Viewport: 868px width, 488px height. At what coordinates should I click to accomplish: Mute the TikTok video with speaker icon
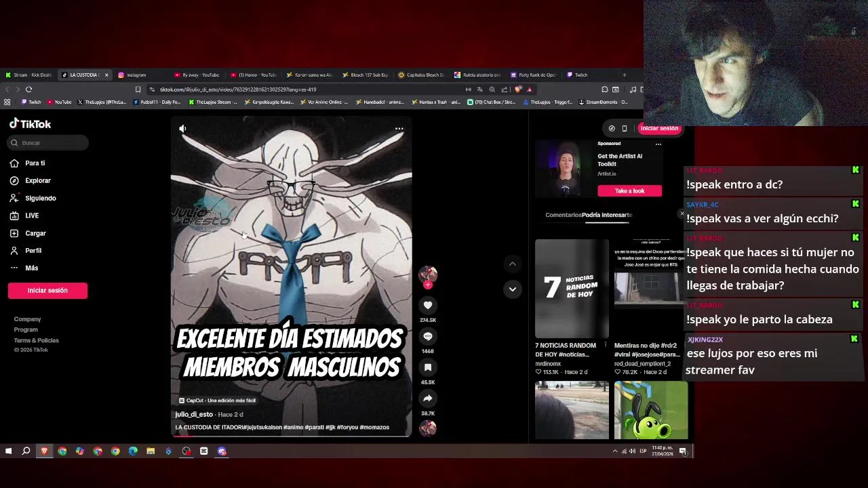coord(182,128)
